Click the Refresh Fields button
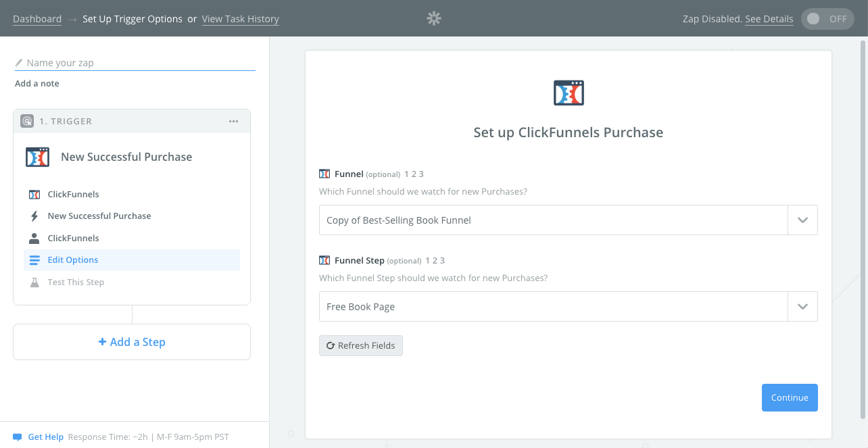The width and height of the screenshot is (868, 448). click(361, 345)
